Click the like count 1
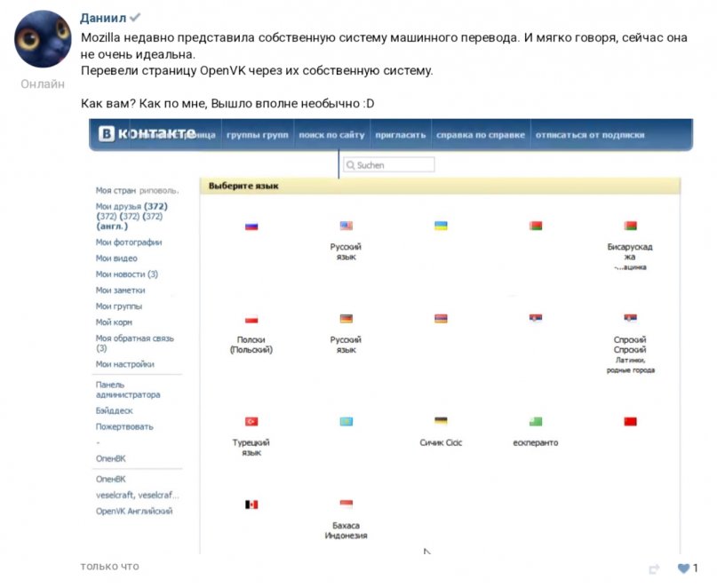Screen dimensions: 717x588 pos(696,568)
